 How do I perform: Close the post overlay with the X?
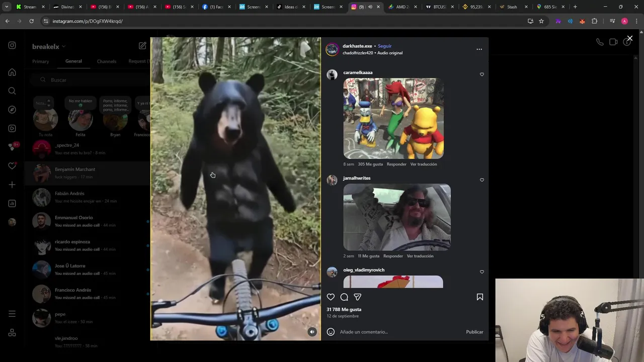click(x=629, y=38)
